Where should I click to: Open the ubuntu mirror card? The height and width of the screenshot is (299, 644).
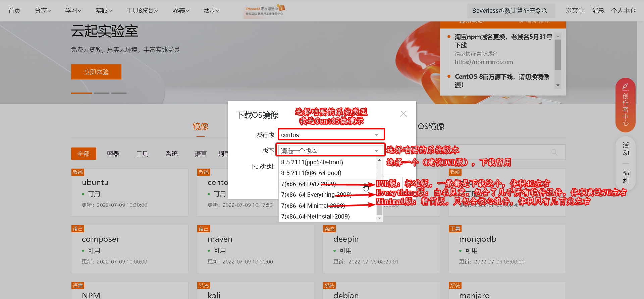pos(130,192)
